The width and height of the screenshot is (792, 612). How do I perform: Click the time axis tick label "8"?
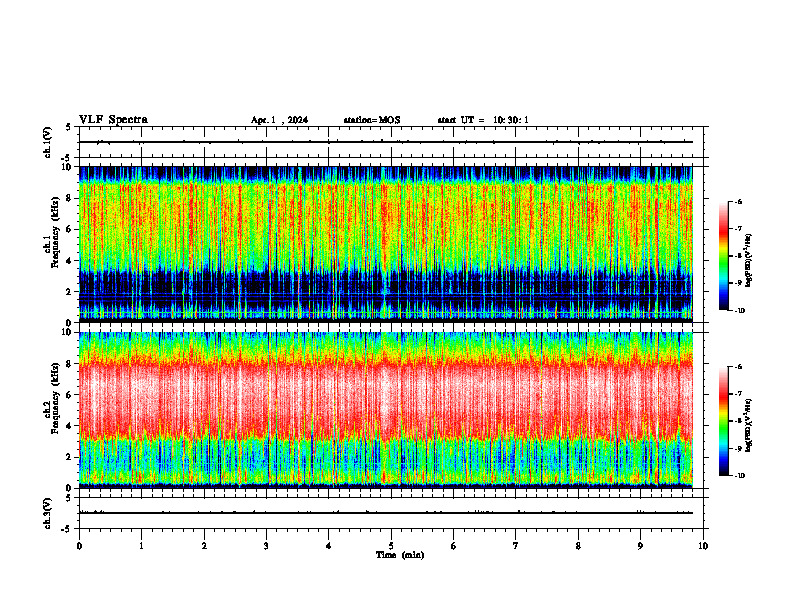[578, 546]
